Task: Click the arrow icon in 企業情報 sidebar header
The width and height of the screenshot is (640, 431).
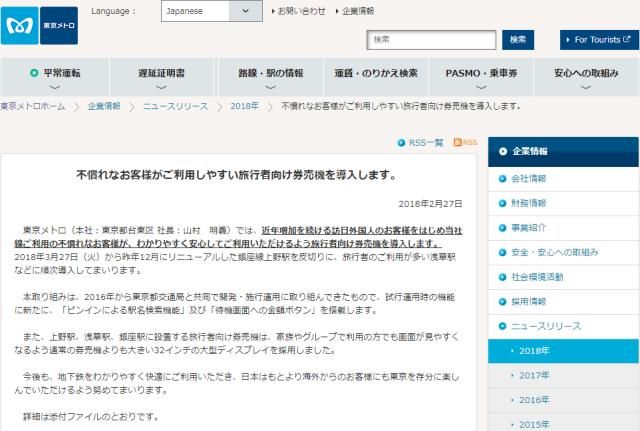Action: (x=503, y=151)
